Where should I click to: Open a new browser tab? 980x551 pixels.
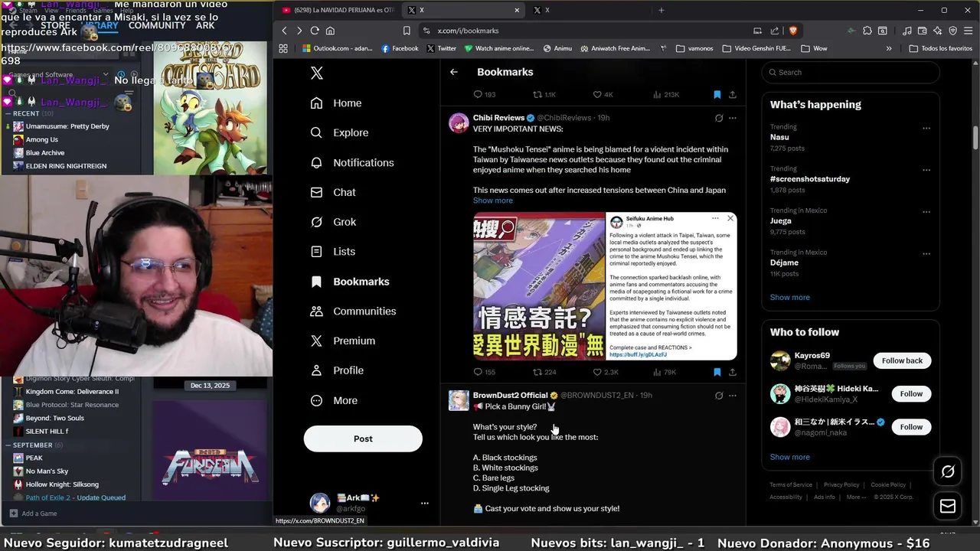661,10
